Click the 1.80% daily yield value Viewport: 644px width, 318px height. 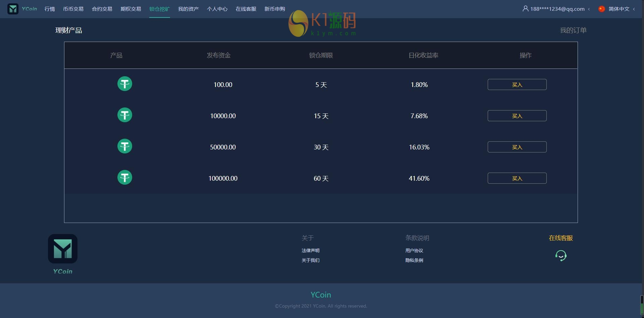tap(419, 85)
